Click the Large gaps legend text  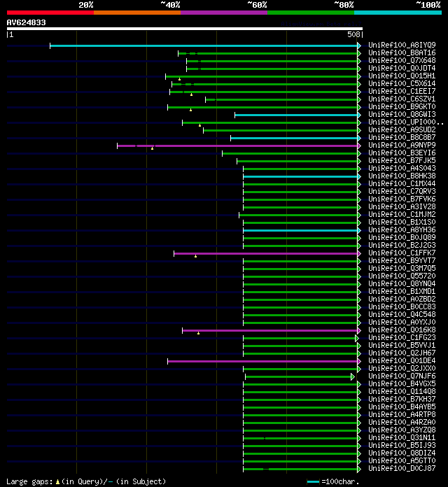point(86,481)
